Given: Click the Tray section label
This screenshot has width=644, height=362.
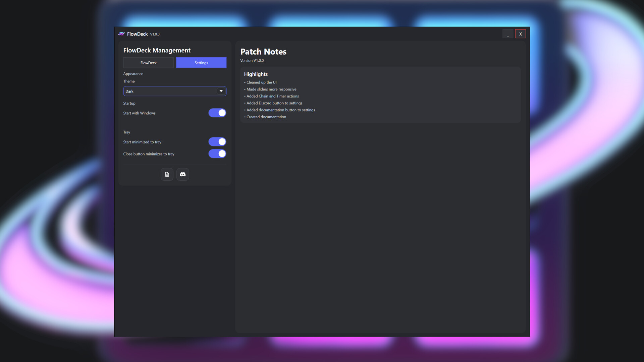Looking at the screenshot, I should point(126,132).
